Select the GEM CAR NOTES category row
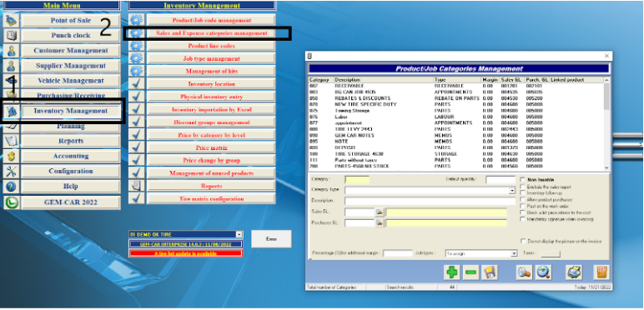Screen dimensions: 644x310 (x=456, y=135)
